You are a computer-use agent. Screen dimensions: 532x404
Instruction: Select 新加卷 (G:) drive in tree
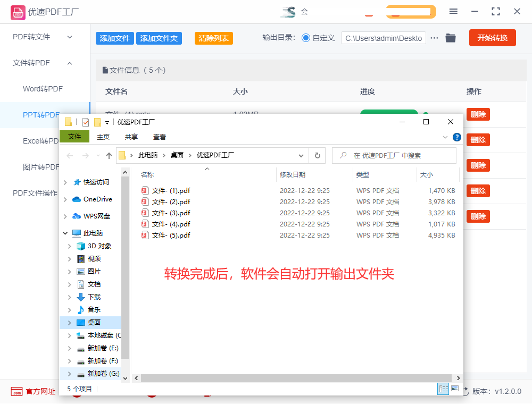pos(103,374)
